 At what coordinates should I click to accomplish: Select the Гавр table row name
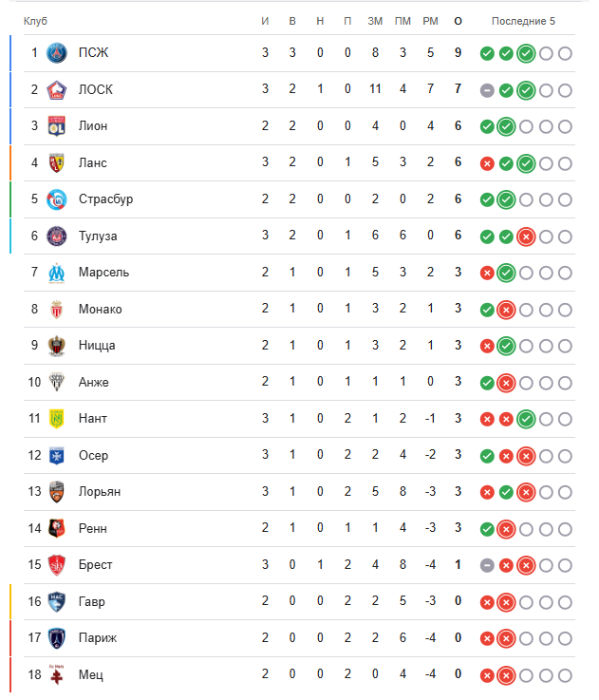92,601
